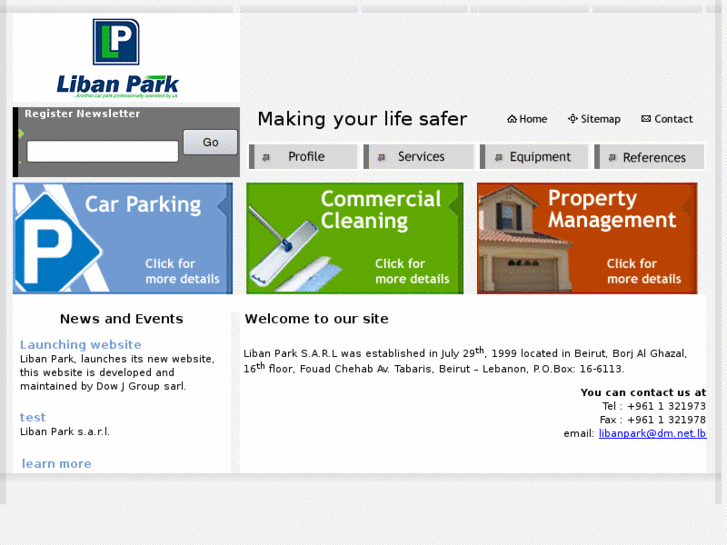Open the Launching website news headline

[x=81, y=345]
